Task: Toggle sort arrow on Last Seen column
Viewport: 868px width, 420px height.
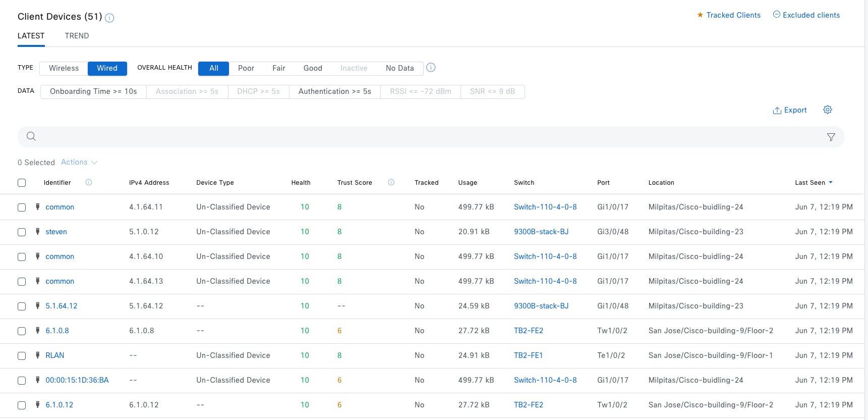Action: click(x=831, y=182)
